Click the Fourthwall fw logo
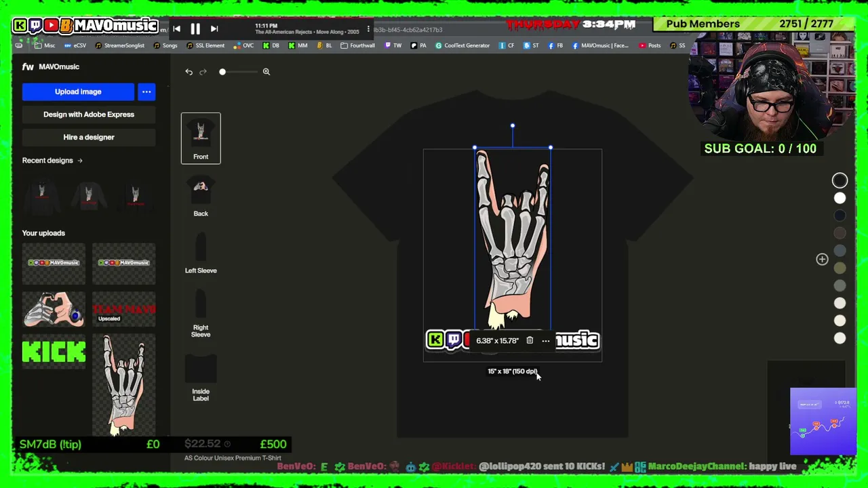This screenshot has width=868, height=488. pyautogui.click(x=28, y=66)
